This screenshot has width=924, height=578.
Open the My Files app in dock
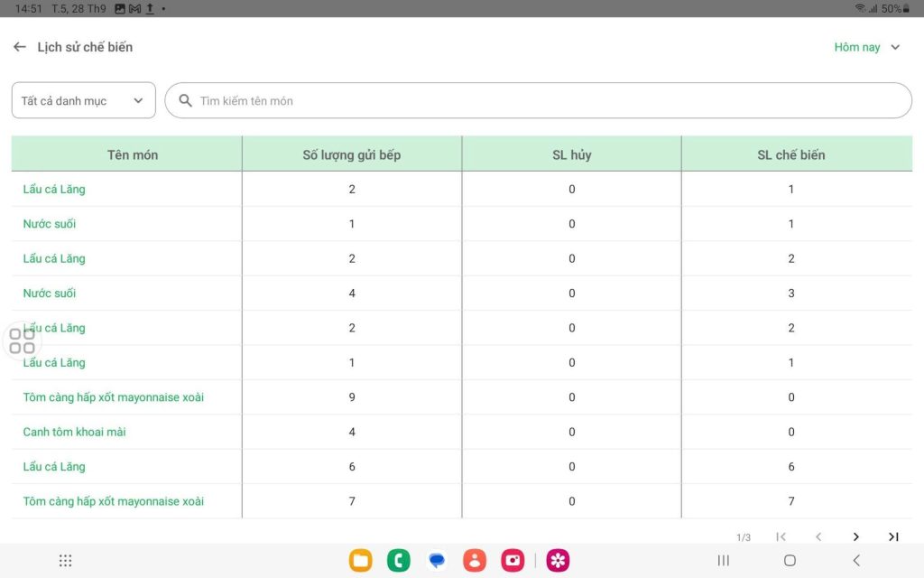click(x=361, y=561)
